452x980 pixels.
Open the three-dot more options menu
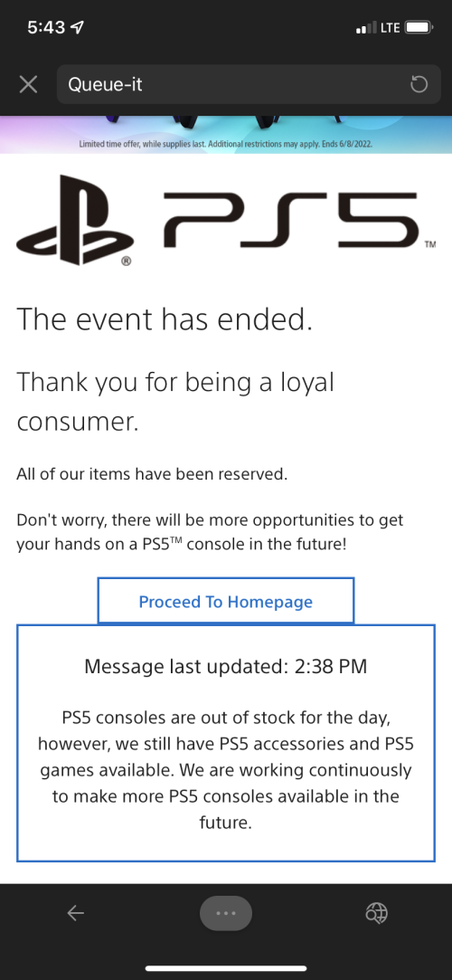[x=226, y=913]
